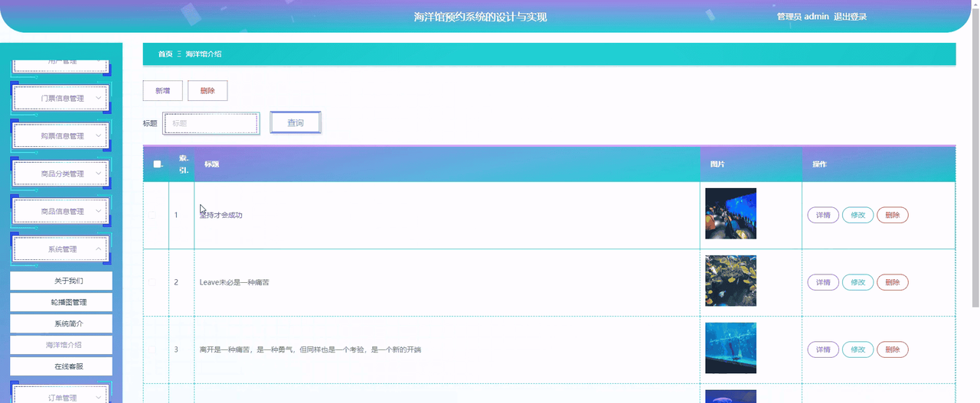Expand the 商品信息管理 menu
Image resolution: width=980 pixels, height=403 pixels.
coord(62,211)
